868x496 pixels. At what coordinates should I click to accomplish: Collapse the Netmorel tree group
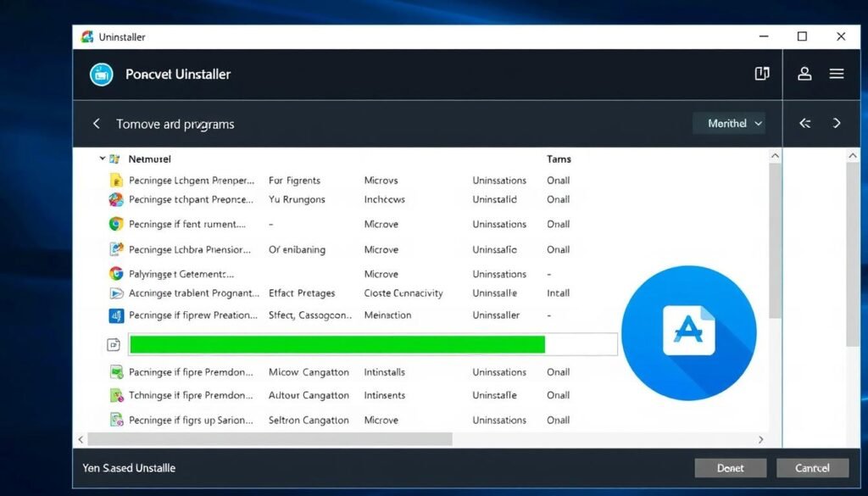pos(102,159)
